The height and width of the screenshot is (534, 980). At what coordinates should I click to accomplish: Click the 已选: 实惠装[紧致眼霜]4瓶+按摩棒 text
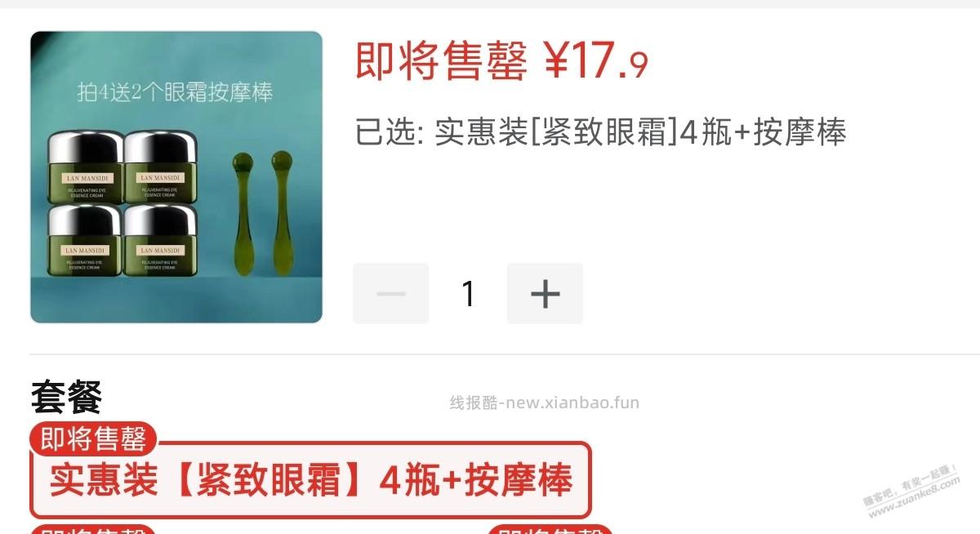point(600,131)
